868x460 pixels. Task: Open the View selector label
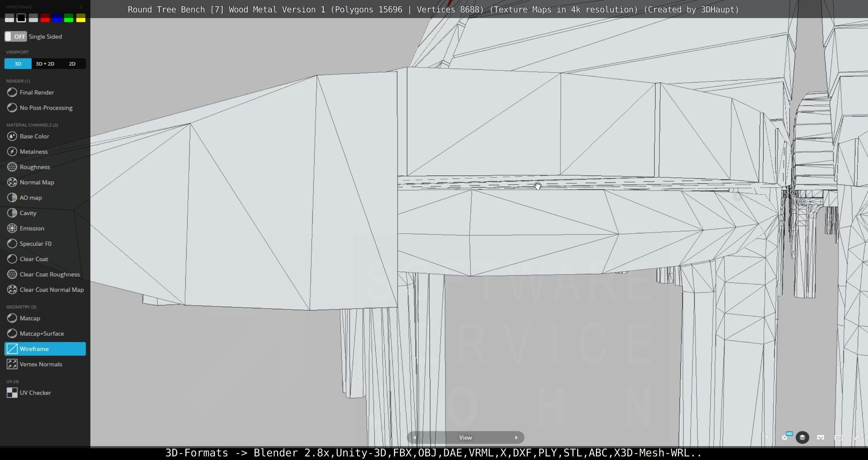[465, 437]
